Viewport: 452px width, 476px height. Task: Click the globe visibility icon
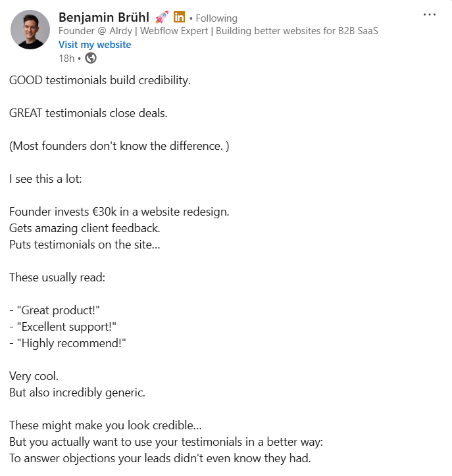point(91,58)
